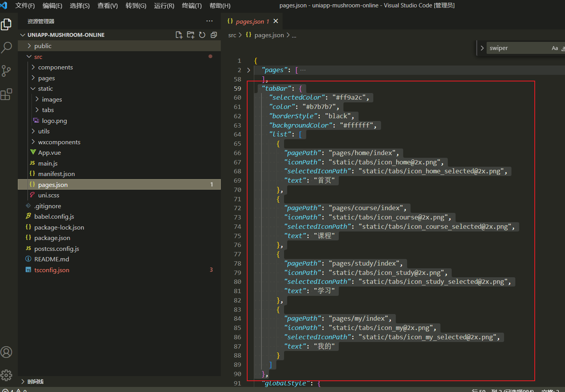Click the "首页" text value
The image size is (565, 392).
coord(324,180)
